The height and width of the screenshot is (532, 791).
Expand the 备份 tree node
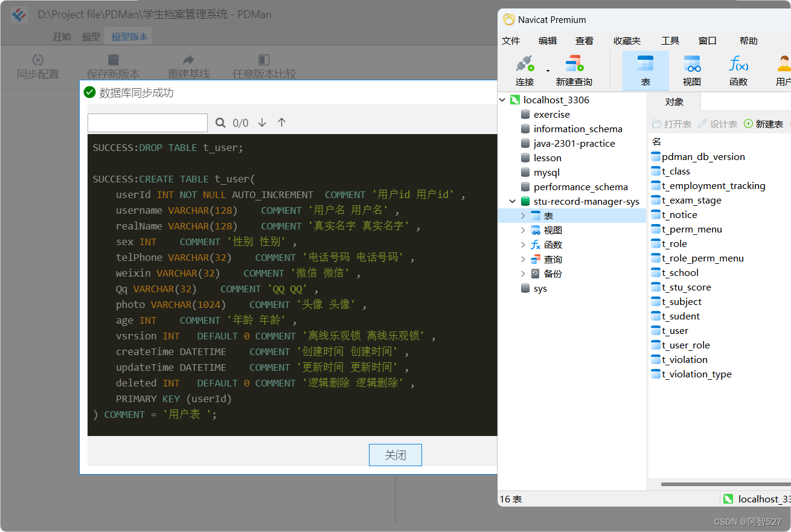[x=523, y=274]
